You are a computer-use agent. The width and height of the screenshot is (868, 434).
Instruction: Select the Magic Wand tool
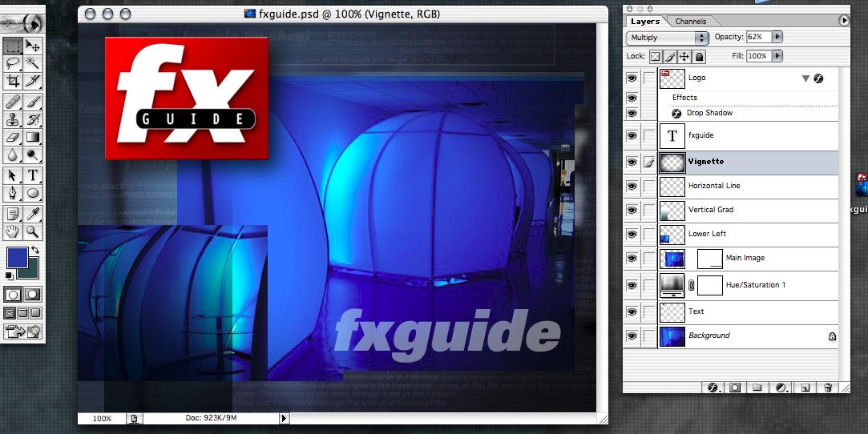pos(33,63)
